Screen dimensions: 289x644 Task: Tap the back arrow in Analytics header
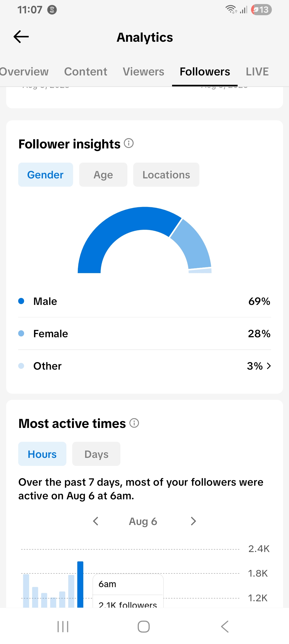[x=21, y=37]
